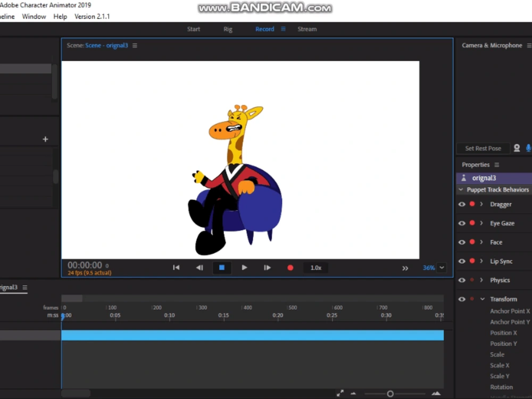Switch to the Rig workspace

coord(228,29)
